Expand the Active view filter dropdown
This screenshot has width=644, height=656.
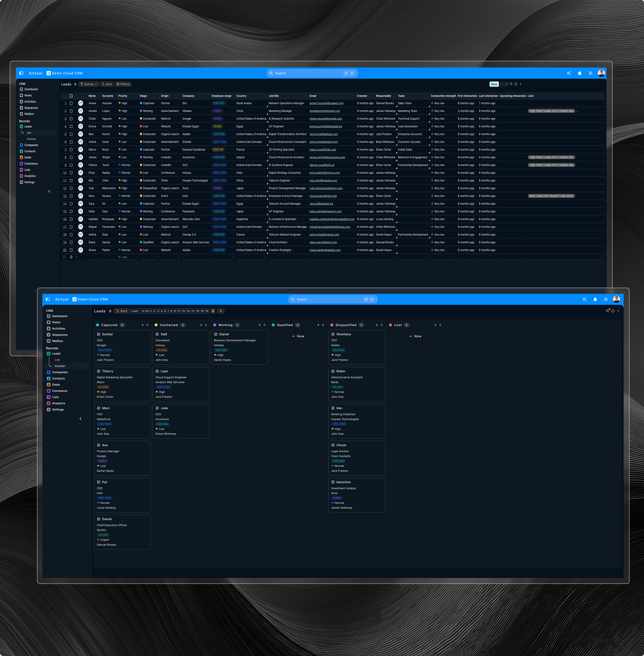(89, 84)
